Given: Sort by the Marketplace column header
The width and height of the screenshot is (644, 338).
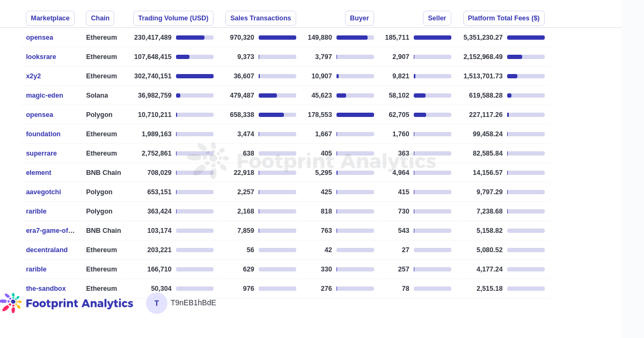Looking at the screenshot, I should click(x=50, y=18).
